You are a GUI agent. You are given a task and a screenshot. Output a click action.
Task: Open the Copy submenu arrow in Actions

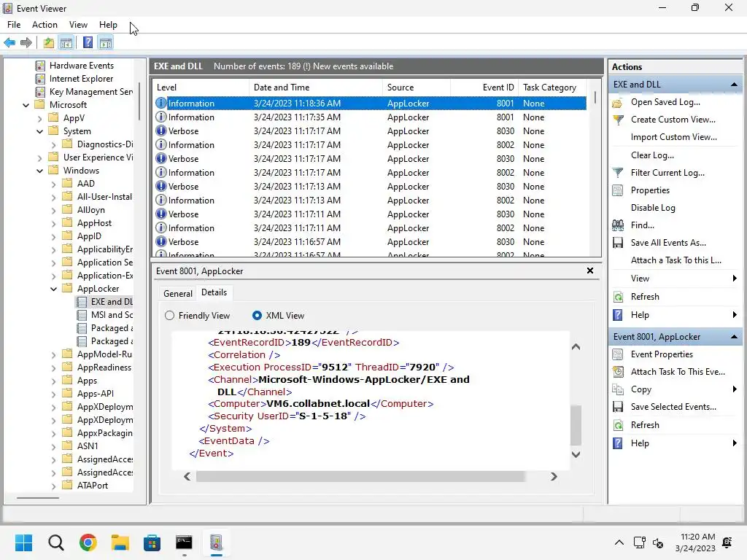735,389
